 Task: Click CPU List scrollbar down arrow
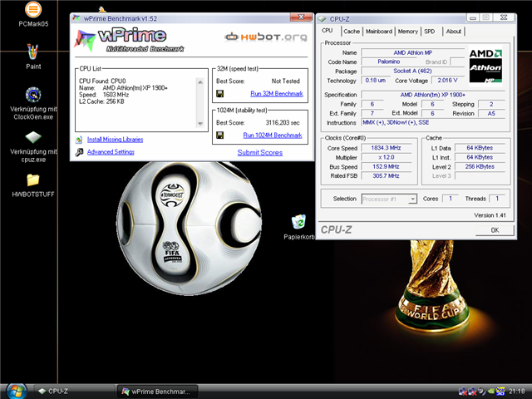point(200,124)
